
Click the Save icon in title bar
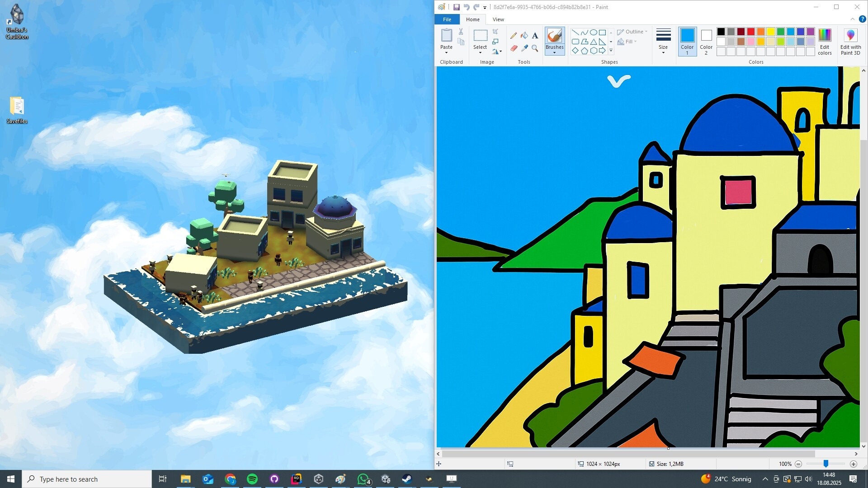457,7
